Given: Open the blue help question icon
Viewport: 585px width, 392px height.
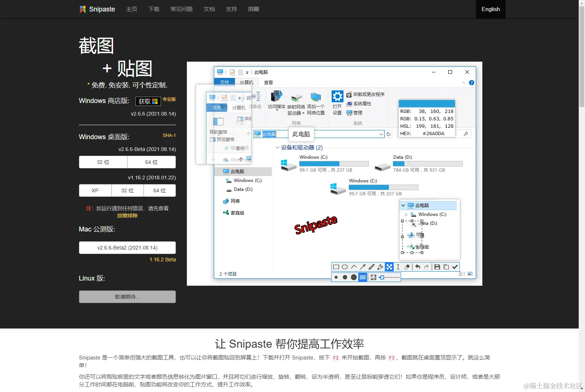Looking at the screenshot, I should click(472, 83).
